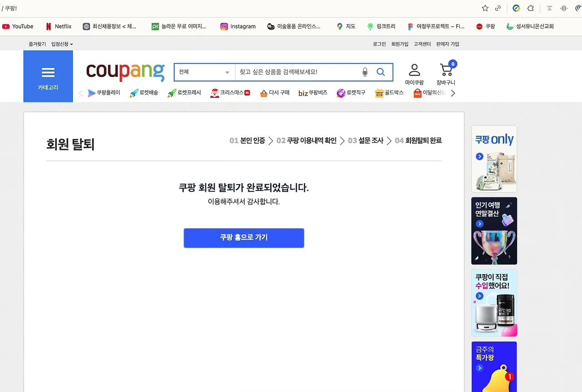582x392 pixels.
Task: Click the Coupang logo
Action: pos(125,72)
